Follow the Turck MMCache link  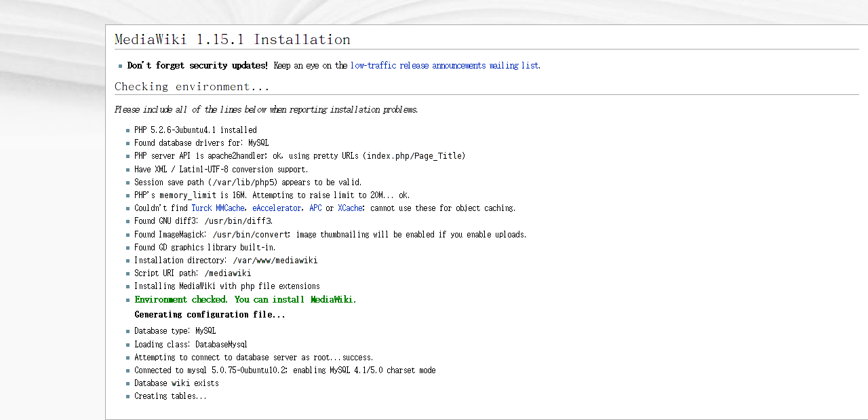(218, 208)
